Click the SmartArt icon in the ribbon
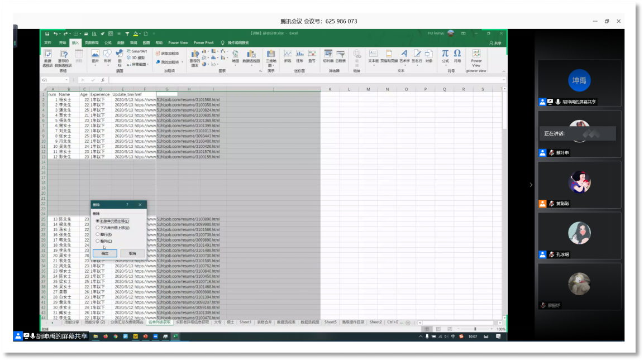The width and height of the screenshot is (644, 361). [x=136, y=51]
